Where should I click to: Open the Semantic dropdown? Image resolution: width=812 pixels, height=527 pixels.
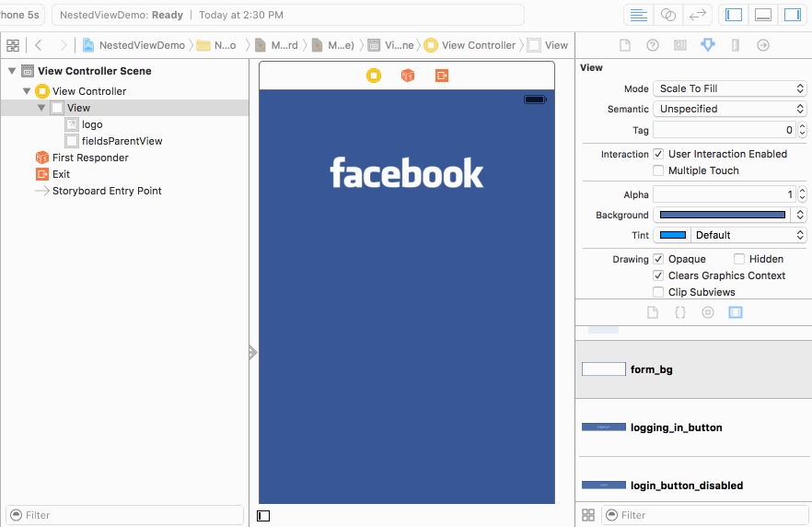coord(730,109)
